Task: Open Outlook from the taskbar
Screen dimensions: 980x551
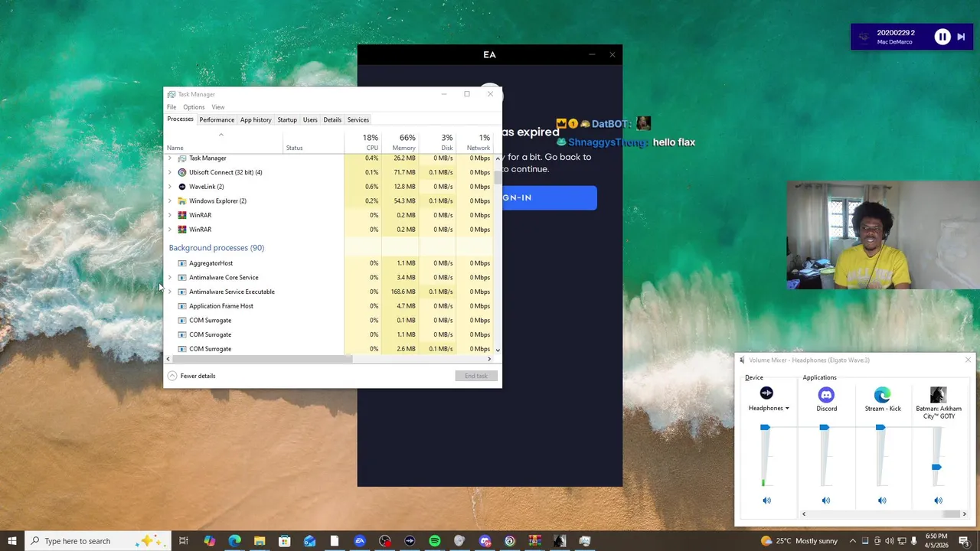Action: (309, 541)
